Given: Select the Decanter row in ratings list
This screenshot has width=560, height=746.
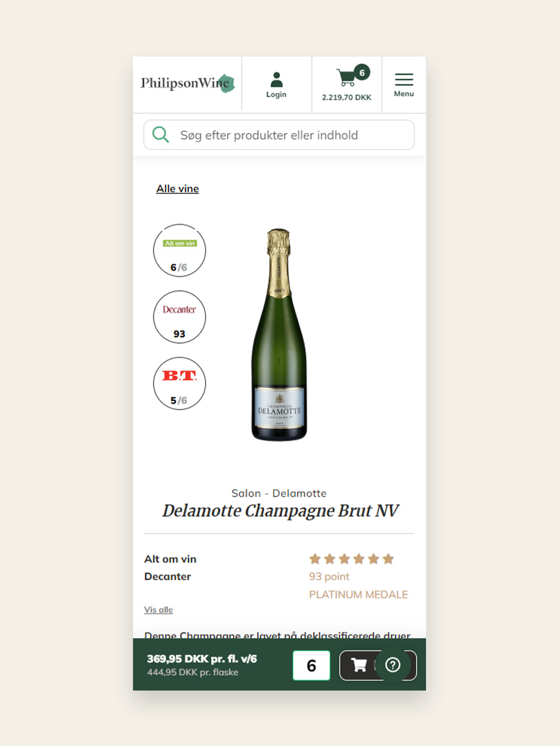Looking at the screenshot, I should 167,576.
